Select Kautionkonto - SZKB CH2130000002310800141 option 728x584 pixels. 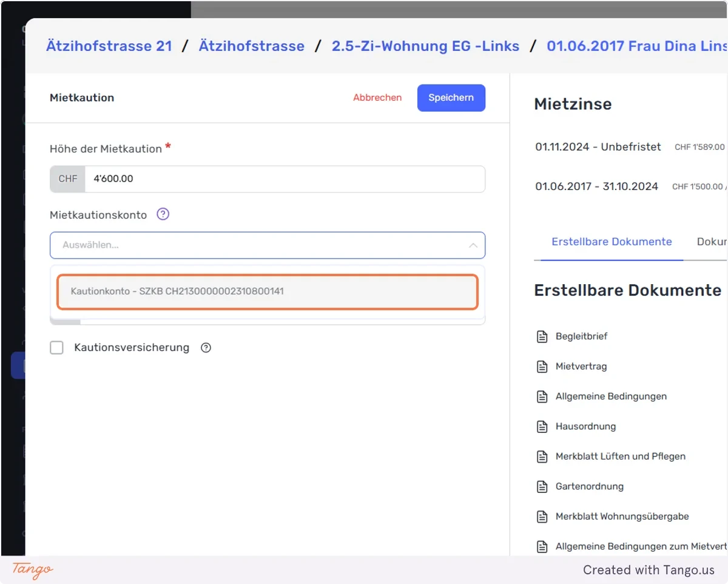coord(268,291)
